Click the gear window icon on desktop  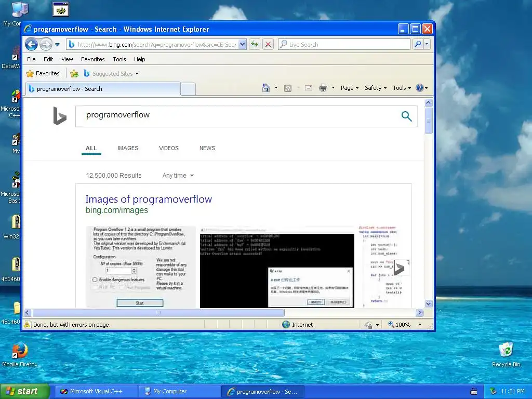pyautogui.click(x=61, y=9)
